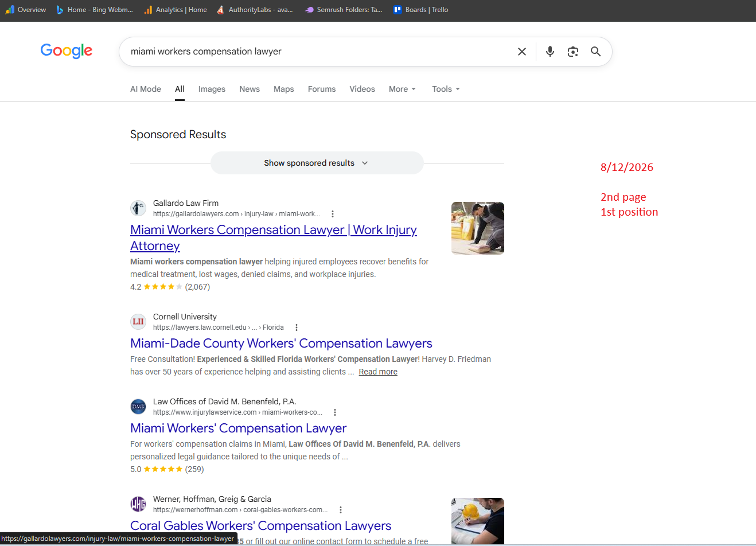Open Coral Gables Workers' Compensation Lawyers link
This screenshot has height=546, width=756.
click(x=260, y=525)
